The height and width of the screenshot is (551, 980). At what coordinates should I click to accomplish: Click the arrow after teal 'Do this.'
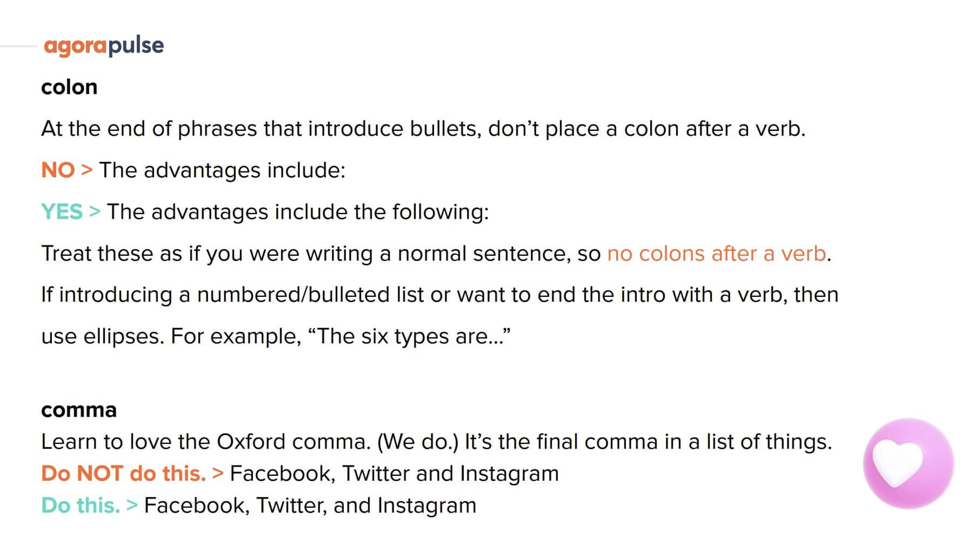click(132, 506)
